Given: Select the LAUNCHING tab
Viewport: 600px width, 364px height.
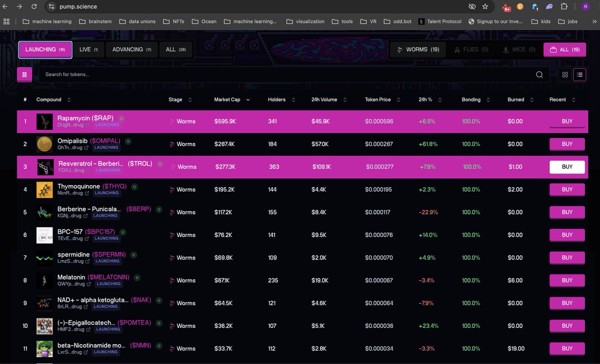Looking at the screenshot, I should tap(45, 49).
